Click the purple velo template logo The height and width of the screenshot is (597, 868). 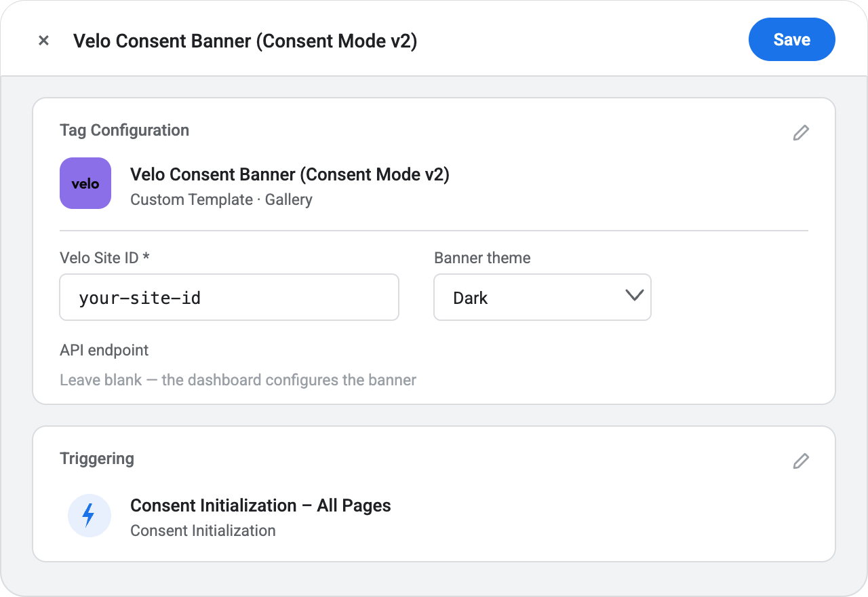pos(85,183)
